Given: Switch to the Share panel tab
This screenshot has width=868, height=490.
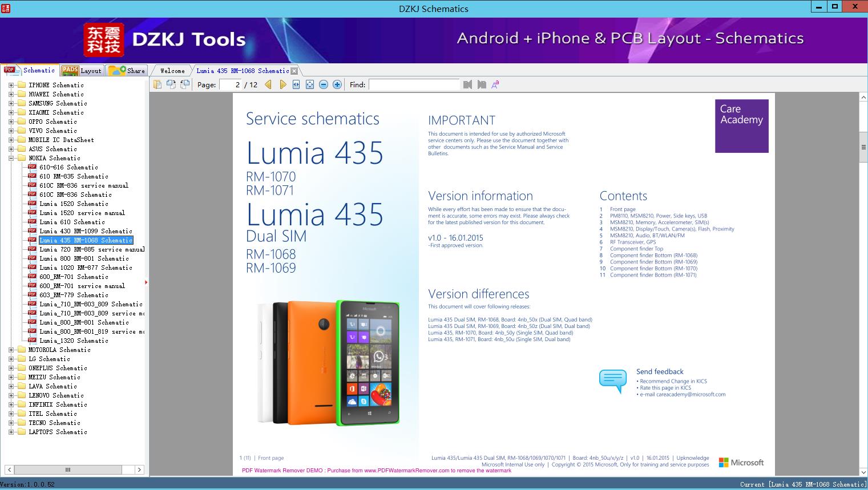Looking at the screenshot, I should click(127, 71).
